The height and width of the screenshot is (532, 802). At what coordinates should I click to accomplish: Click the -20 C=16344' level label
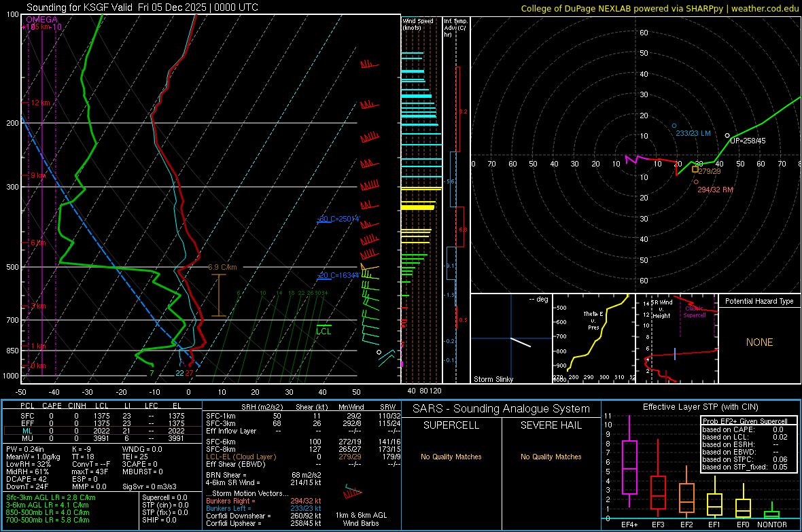coord(339,275)
